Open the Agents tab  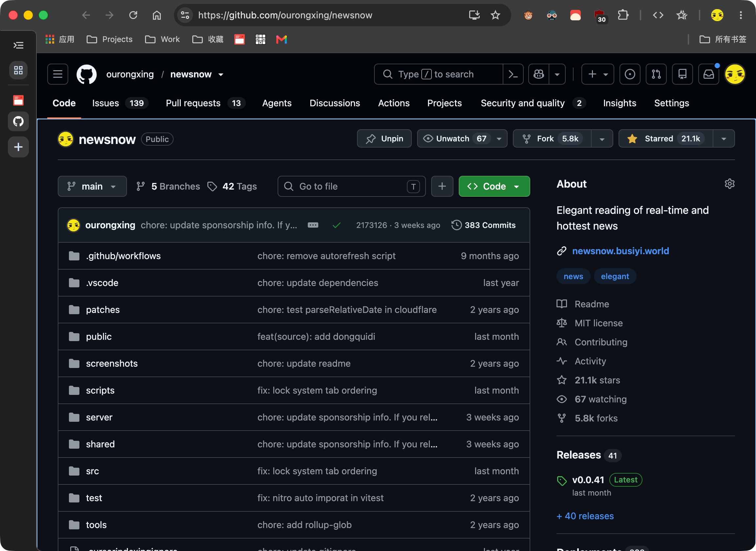277,103
